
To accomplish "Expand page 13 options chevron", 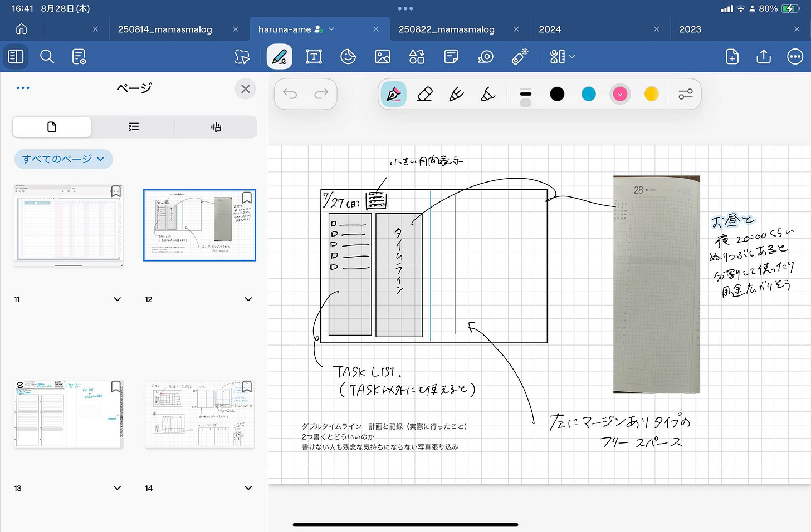I will click(x=118, y=488).
